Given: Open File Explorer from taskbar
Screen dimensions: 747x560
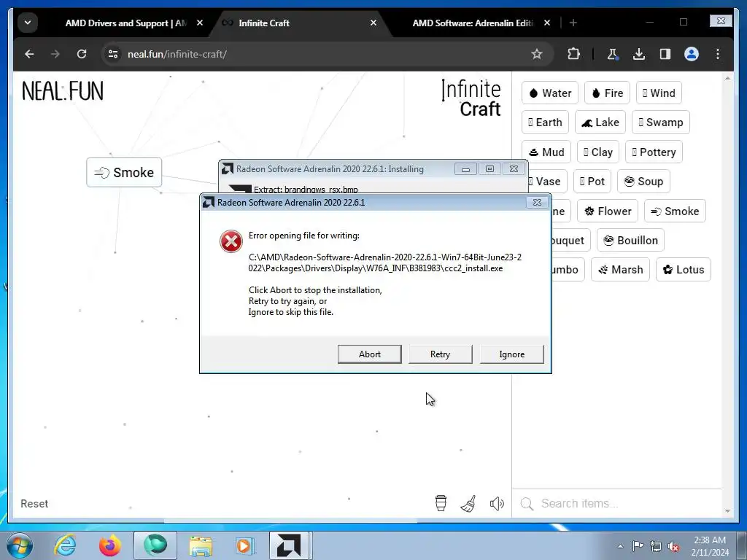Looking at the screenshot, I should point(201,545).
